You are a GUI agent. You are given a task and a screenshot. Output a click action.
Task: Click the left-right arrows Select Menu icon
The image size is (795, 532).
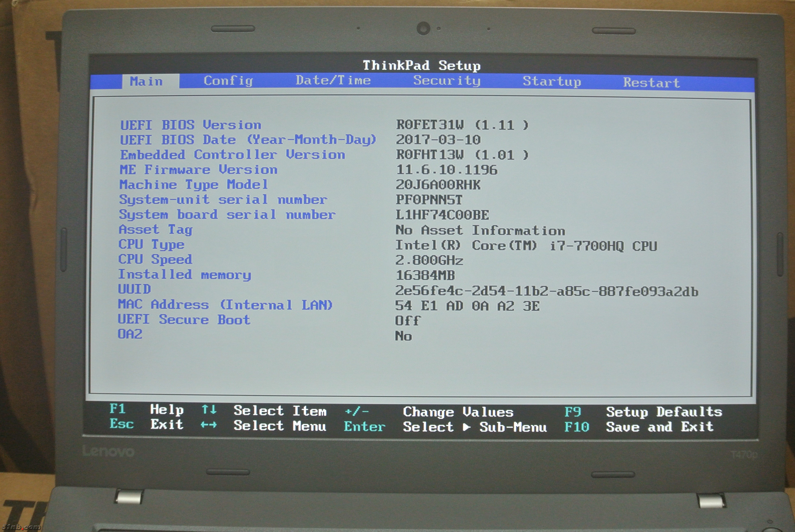pos(208,425)
